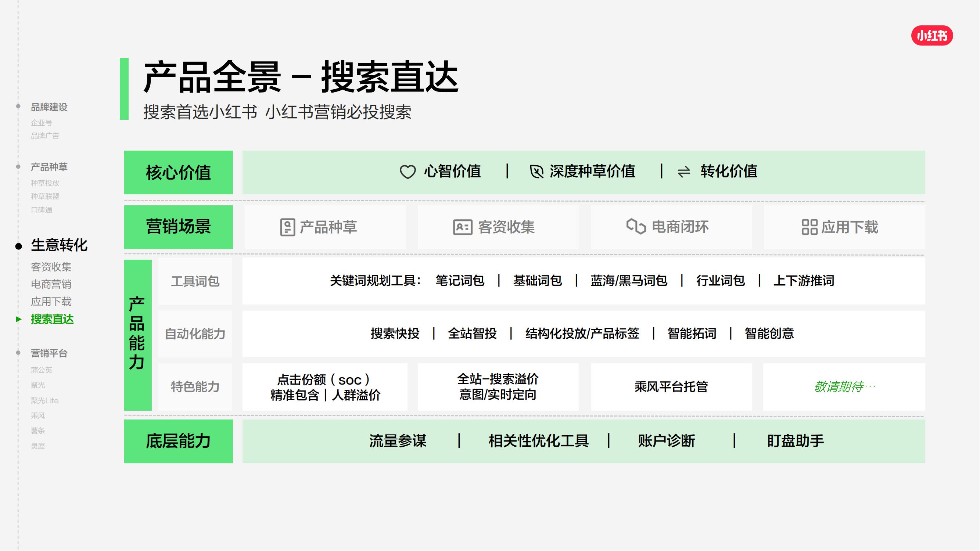980x551 pixels.
Task: Open 产品种草 section in sidebar
Action: pyautogui.click(x=49, y=167)
